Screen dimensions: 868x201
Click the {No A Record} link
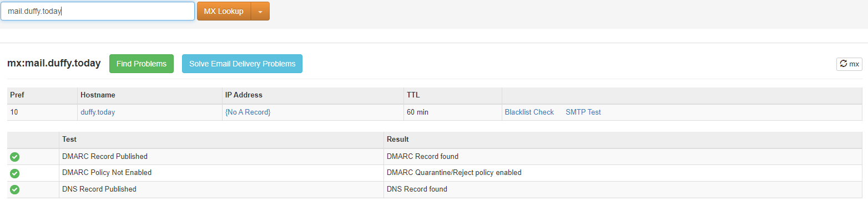248,112
